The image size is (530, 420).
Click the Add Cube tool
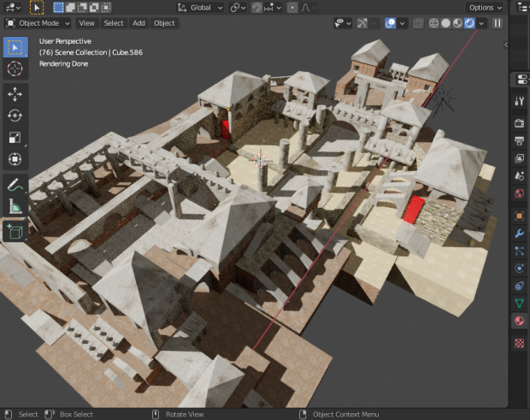click(15, 231)
